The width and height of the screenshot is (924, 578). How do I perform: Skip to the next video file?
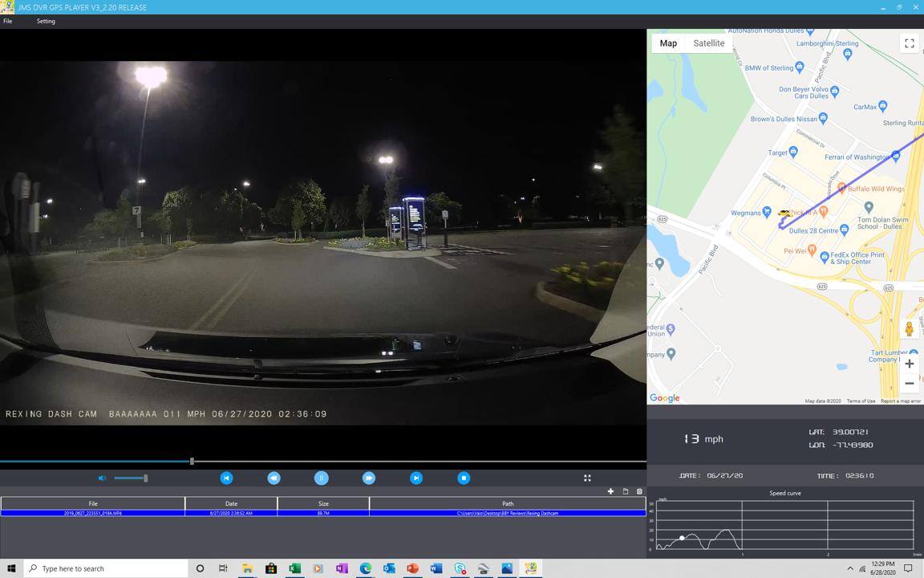click(x=416, y=478)
